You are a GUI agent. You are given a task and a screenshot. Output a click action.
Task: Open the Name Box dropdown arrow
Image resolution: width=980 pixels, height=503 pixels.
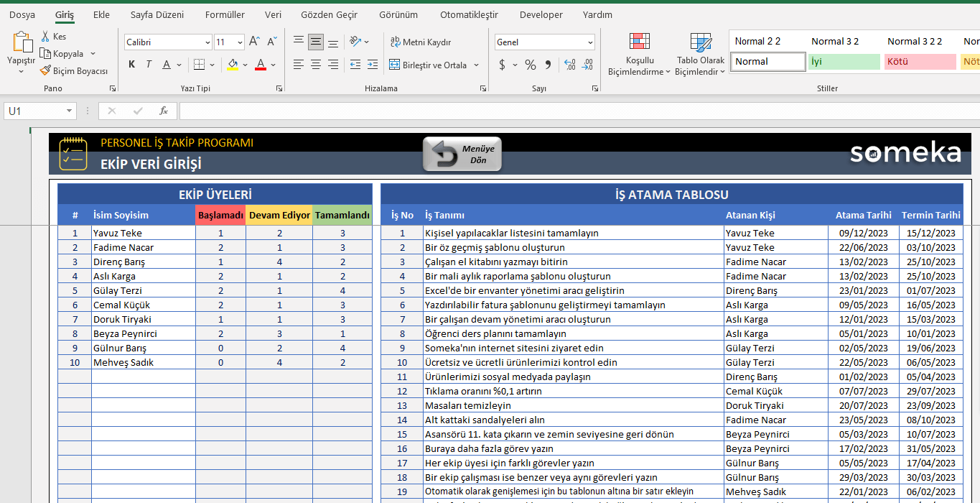coord(70,111)
